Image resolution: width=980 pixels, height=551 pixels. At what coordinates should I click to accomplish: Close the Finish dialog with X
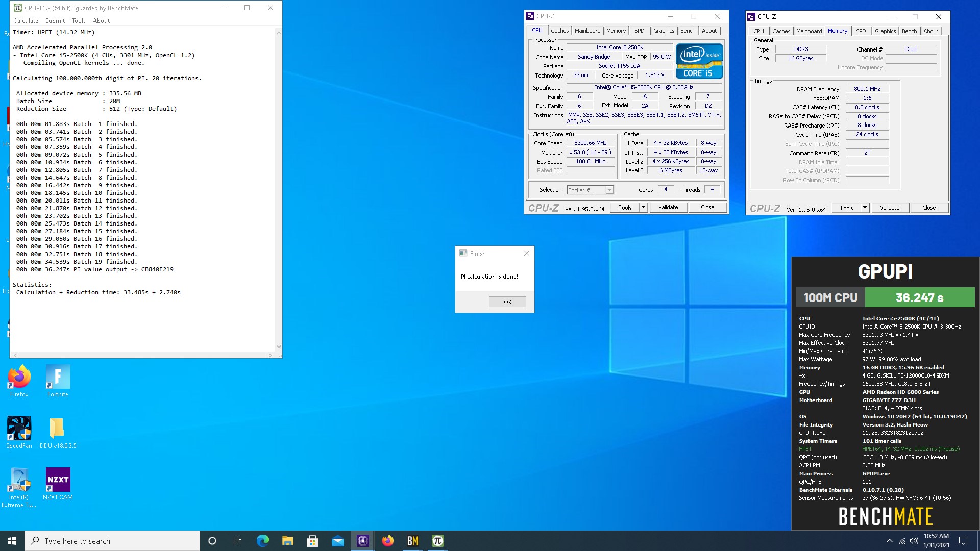(527, 253)
